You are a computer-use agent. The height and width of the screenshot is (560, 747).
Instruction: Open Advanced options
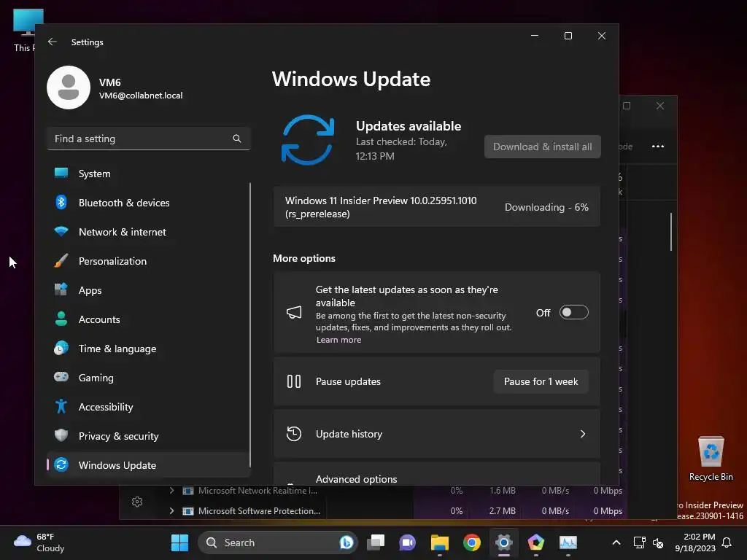tap(437, 474)
